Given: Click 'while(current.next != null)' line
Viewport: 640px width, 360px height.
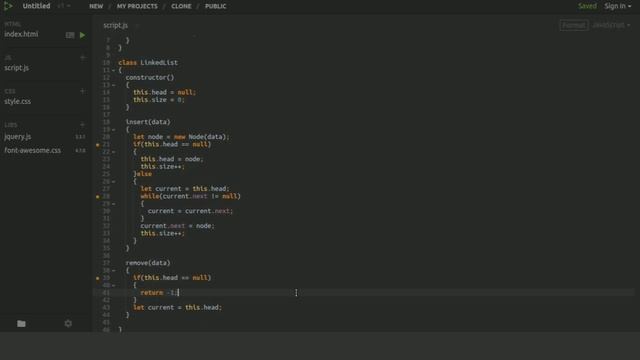Looking at the screenshot, I should coord(190,196).
